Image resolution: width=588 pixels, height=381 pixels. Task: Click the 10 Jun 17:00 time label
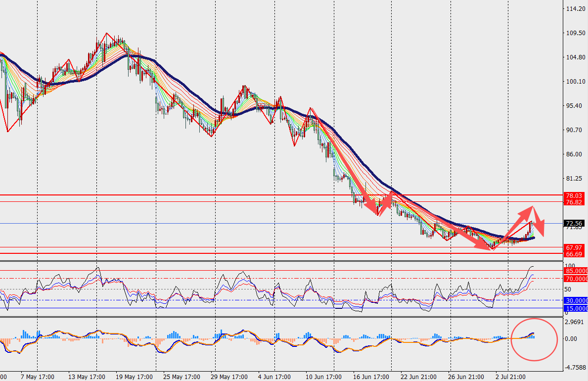(323, 377)
